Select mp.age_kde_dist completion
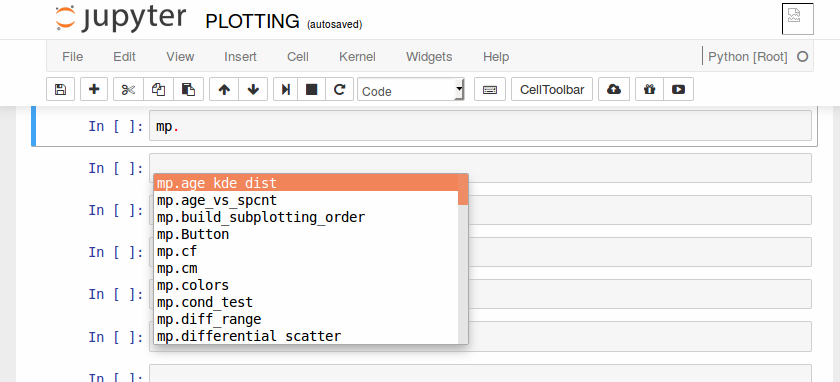 click(306, 183)
